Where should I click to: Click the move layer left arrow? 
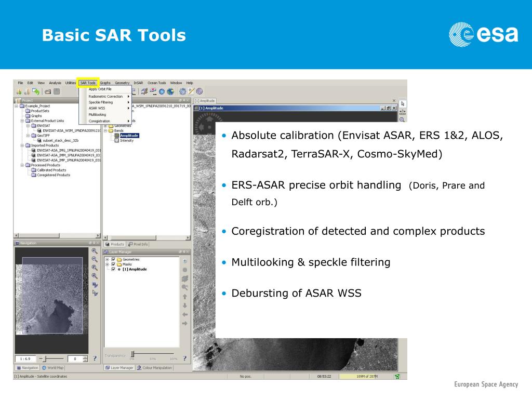185,314
